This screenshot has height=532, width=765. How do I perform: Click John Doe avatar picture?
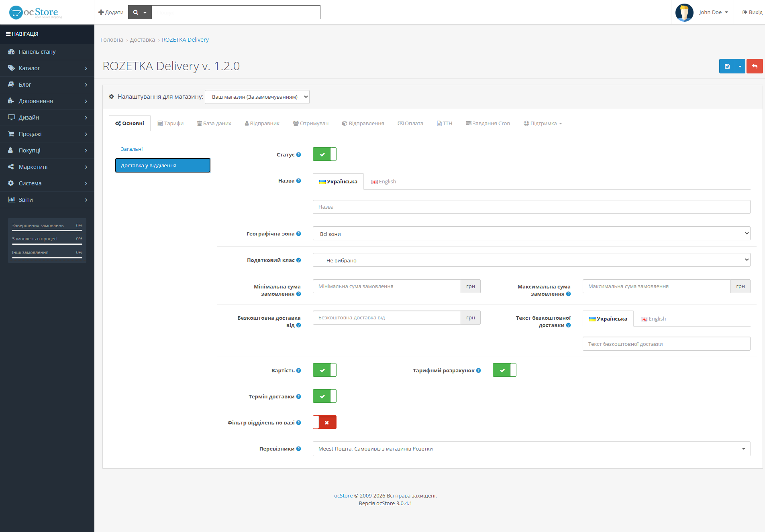684,12
